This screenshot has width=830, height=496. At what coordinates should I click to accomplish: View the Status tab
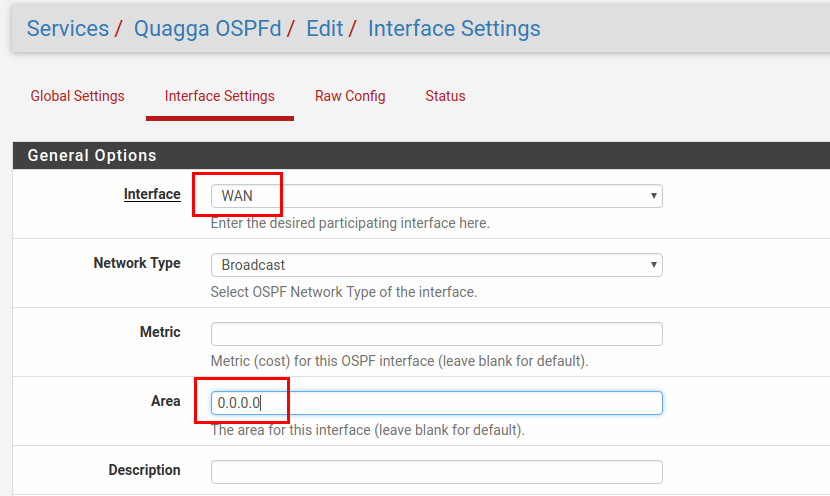[445, 96]
